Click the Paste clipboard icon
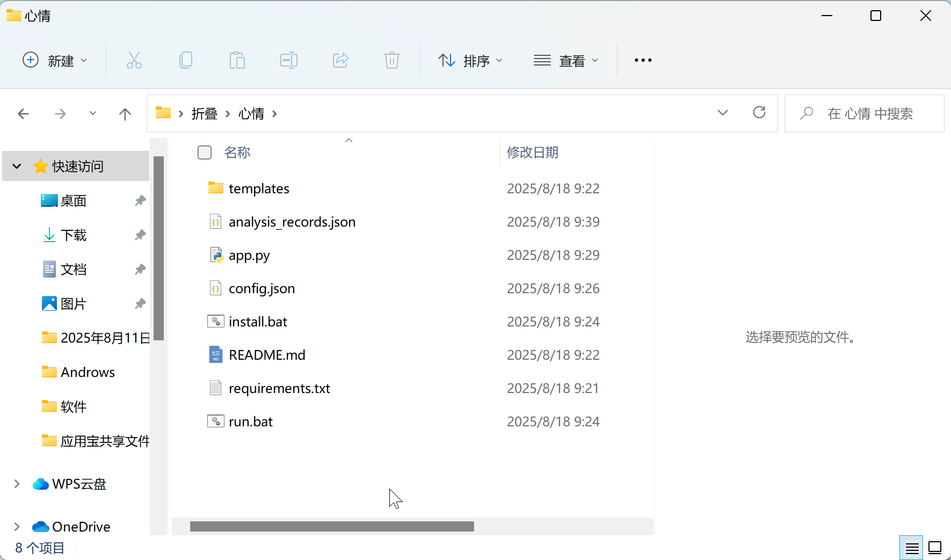The width and height of the screenshot is (951, 560). [237, 60]
